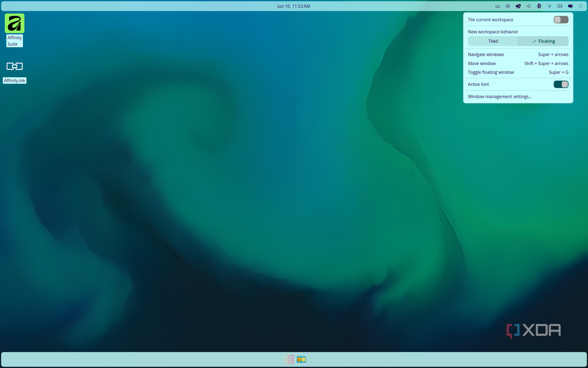Viewport: 588px width, 368px height.
Task: Set new workspace behavior to Tiled
Action: click(x=493, y=41)
